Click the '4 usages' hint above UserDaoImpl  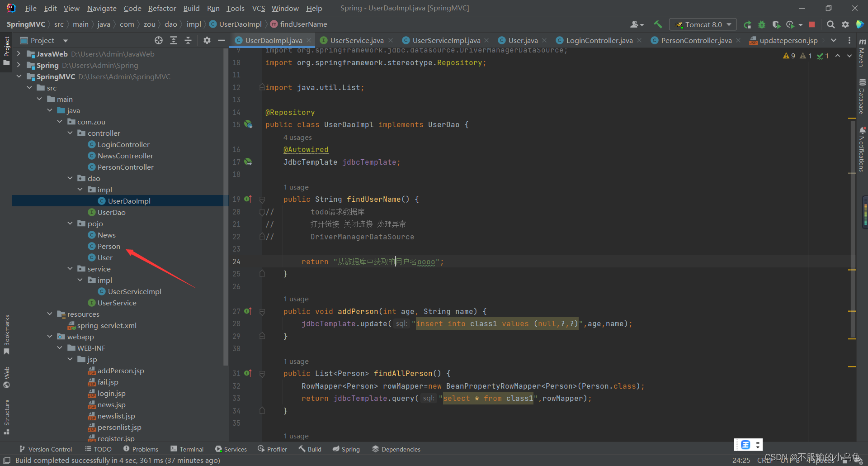297,137
